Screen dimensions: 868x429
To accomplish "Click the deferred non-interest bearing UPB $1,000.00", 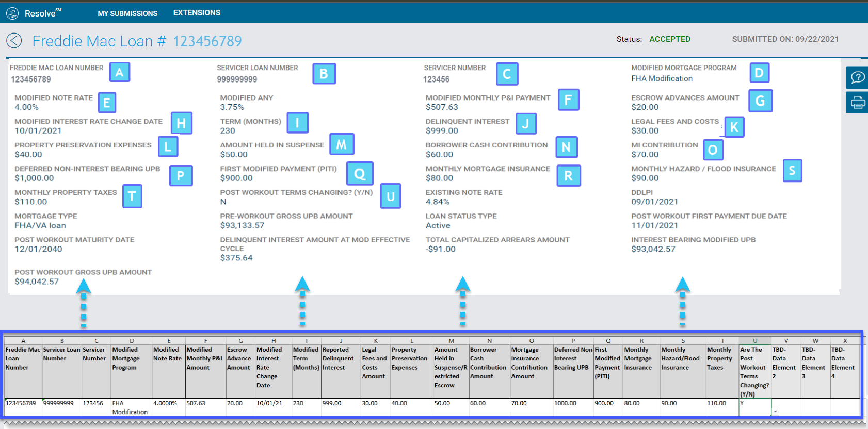I will pos(34,178).
